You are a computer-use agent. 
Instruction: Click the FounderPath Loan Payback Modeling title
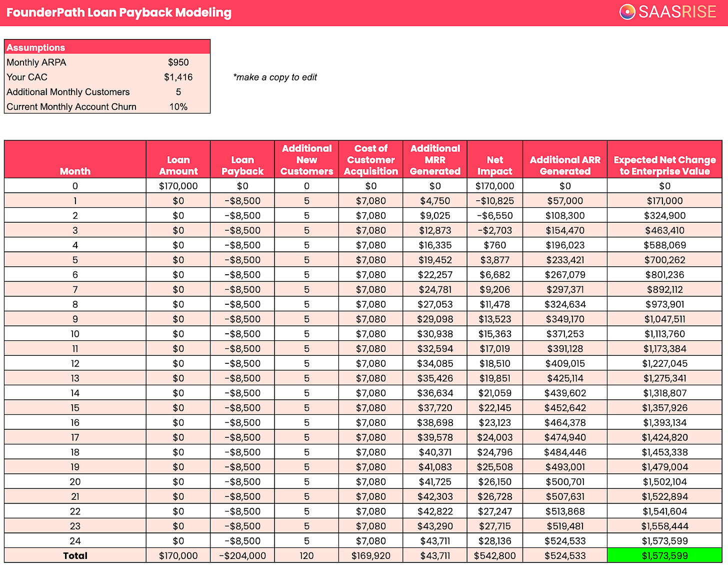pos(119,13)
